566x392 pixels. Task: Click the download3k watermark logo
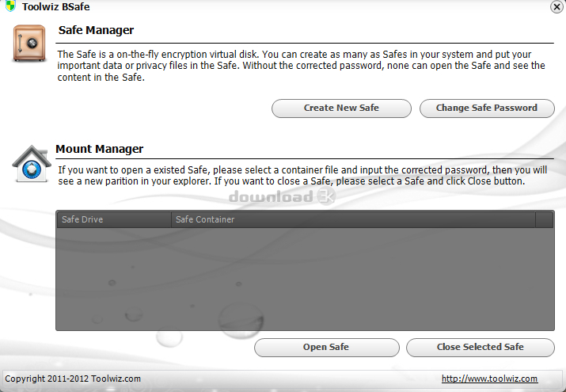coord(282,196)
